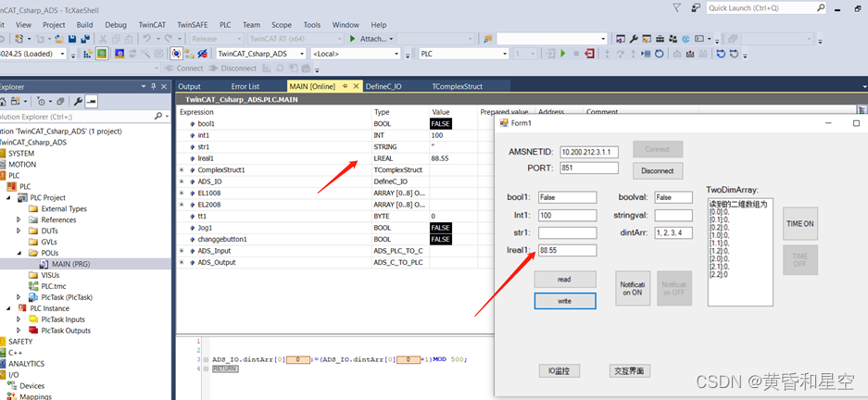Expand the DUTs folder in tree
Image resolution: width=868 pixels, height=400 pixels.
[19, 231]
